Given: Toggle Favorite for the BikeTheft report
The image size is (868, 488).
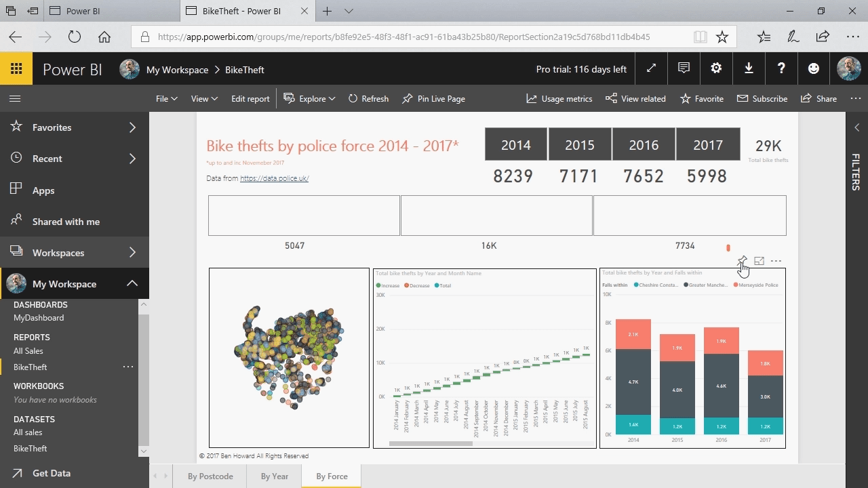Looking at the screenshot, I should coord(701,98).
